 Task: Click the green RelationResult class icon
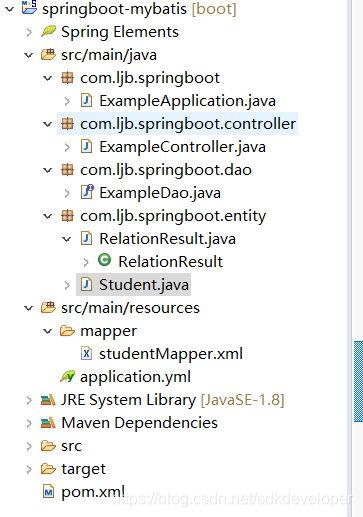105,260
